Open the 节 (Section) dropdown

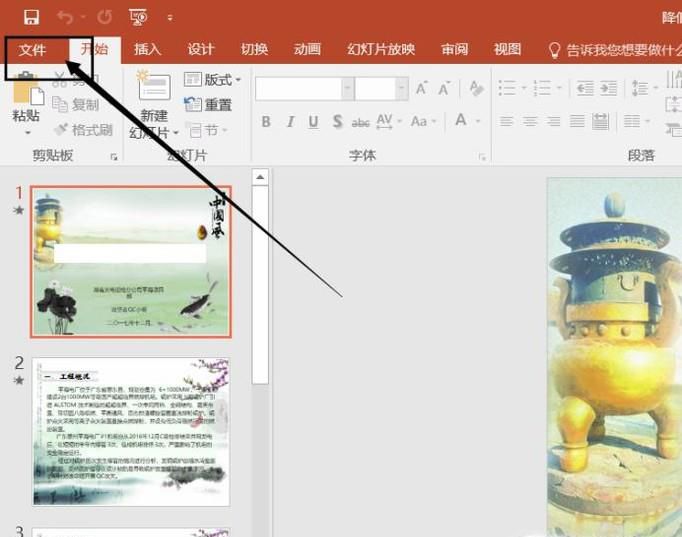[x=207, y=130]
